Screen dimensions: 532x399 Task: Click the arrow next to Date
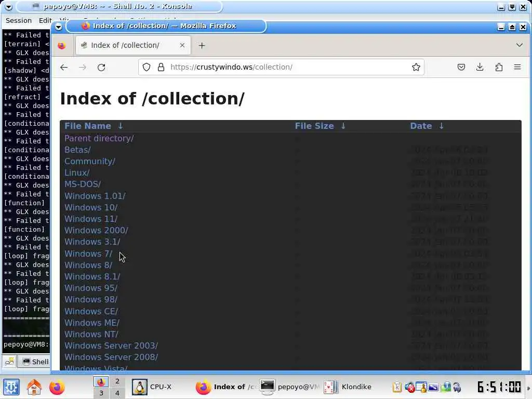pyautogui.click(x=442, y=126)
